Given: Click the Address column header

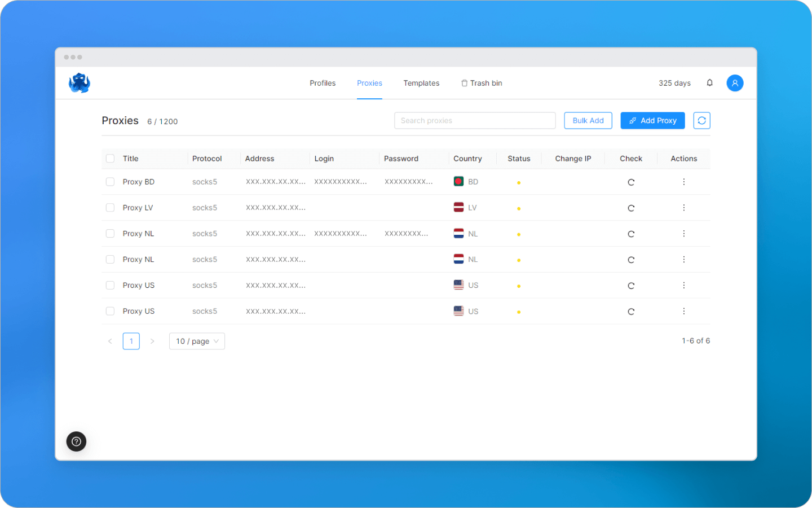Looking at the screenshot, I should tap(259, 159).
